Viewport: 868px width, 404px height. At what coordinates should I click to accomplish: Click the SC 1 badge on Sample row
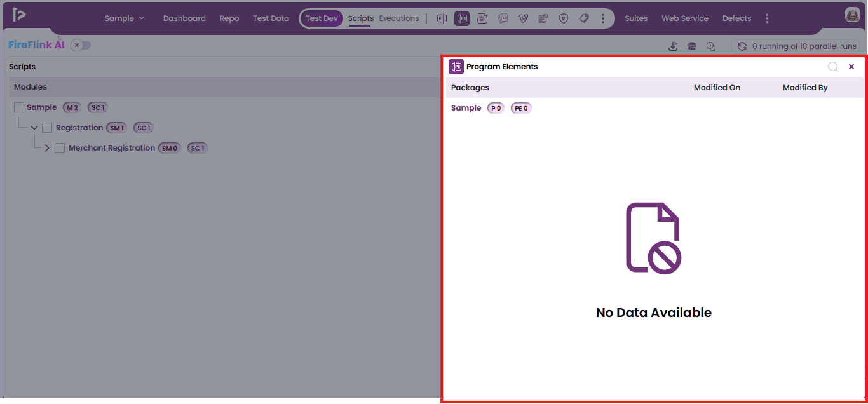(97, 107)
